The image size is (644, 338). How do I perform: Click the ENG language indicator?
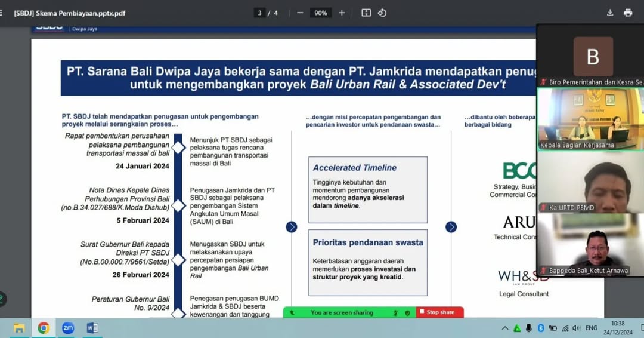pyautogui.click(x=591, y=328)
